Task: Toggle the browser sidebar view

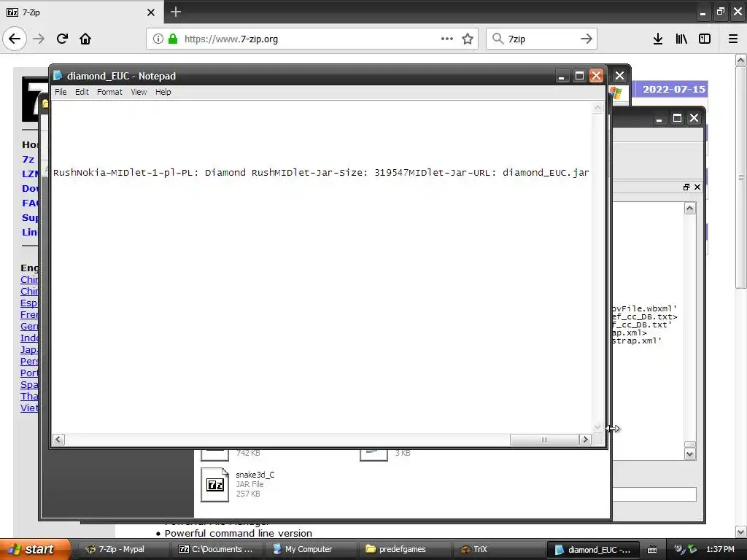Action: click(705, 39)
